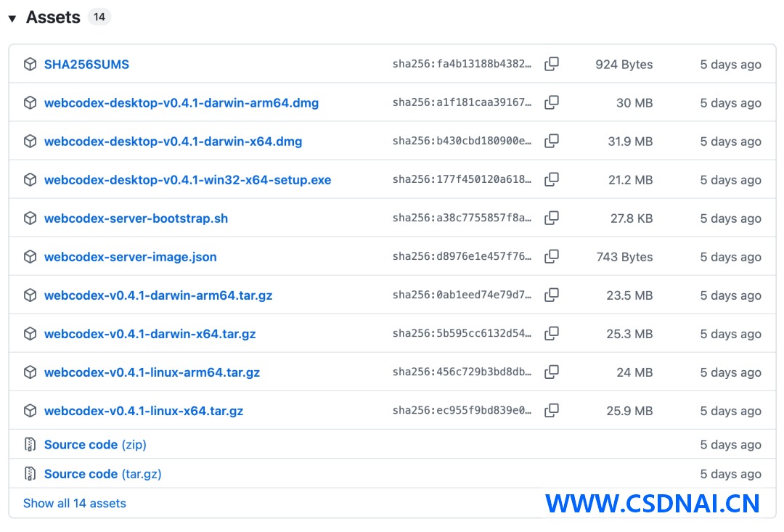Download webcodex-v0.4.1-linux-arm64.tar.gz
This screenshot has width=784, height=532.
152,372
